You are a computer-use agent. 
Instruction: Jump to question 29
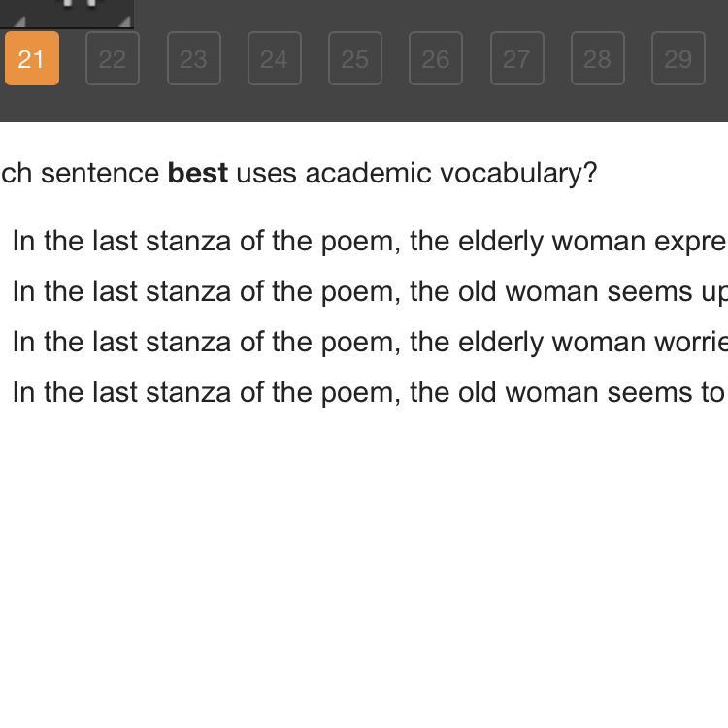(x=678, y=58)
